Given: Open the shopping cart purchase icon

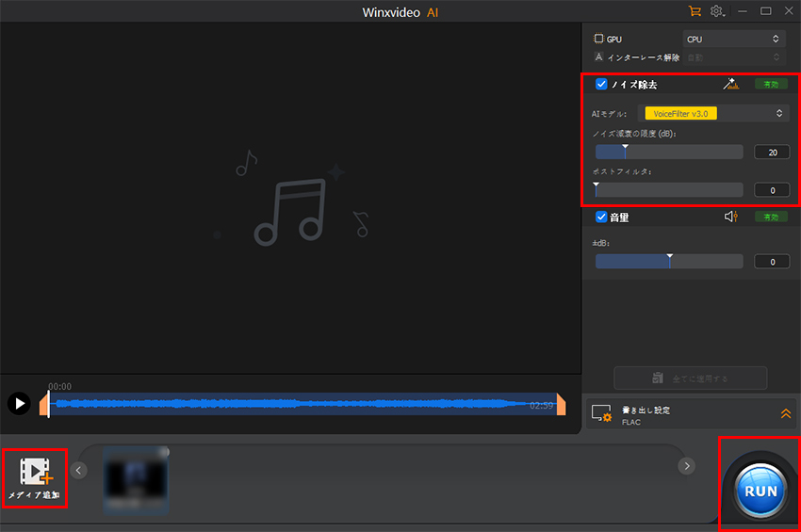Looking at the screenshot, I should click(695, 11).
